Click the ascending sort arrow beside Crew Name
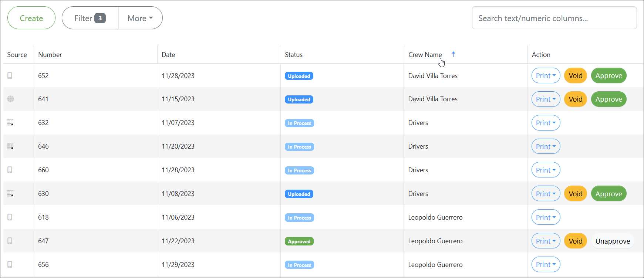Image resolution: width=644 pixels, height=278 pixels. [x=453, y=54]
